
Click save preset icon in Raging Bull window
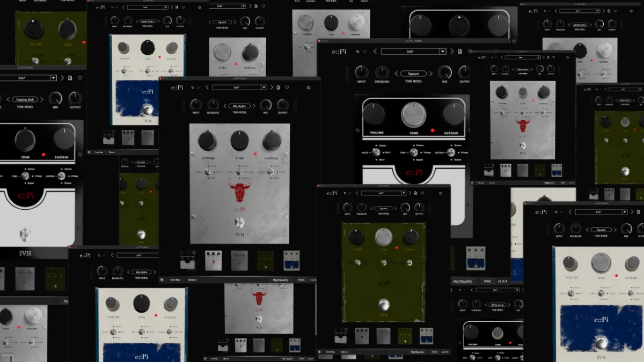point(70,78)
